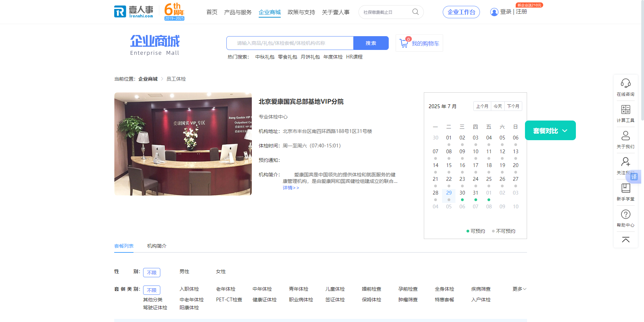
Task: Click the 登录 link
Action: click(x=506, y=12)
